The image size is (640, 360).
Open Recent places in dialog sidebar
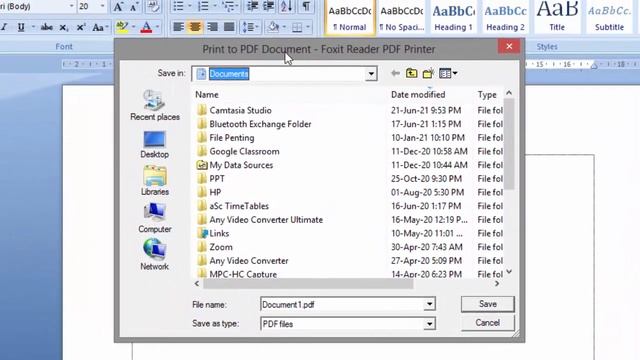pyautogui.click(x=155, y=105)
